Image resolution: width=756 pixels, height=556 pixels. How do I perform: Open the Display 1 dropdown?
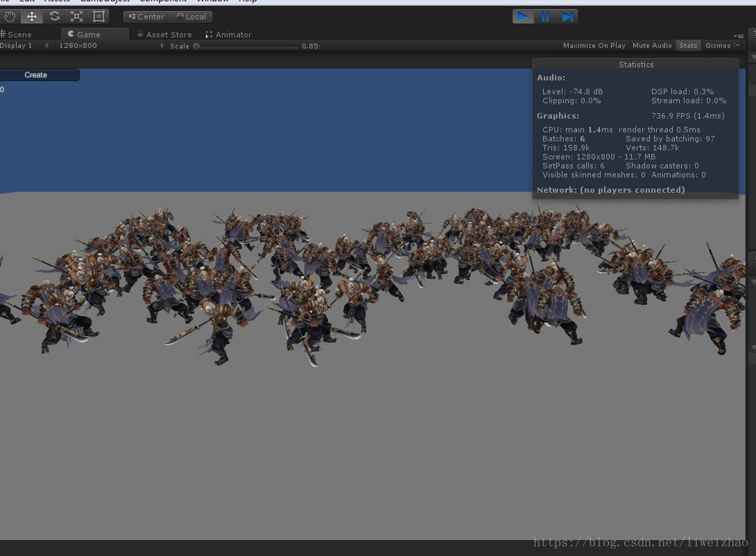(x=24, y=46)
